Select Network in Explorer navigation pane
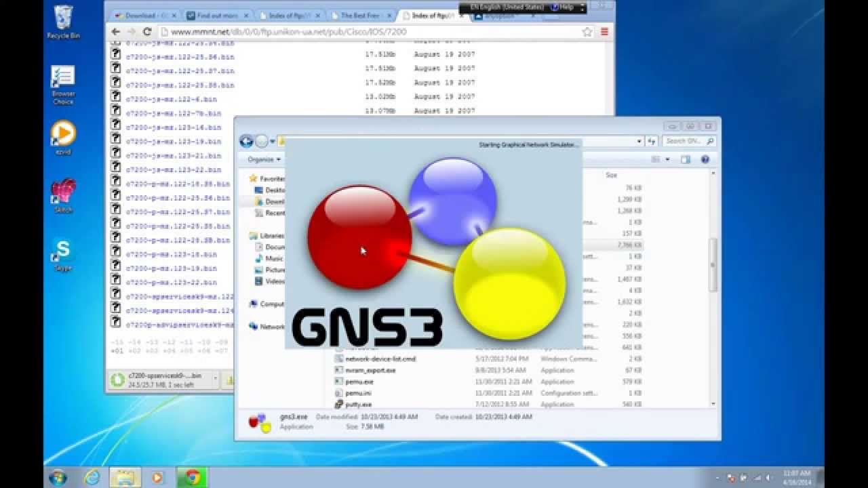The image size is (868, 488). coord(267,326)
